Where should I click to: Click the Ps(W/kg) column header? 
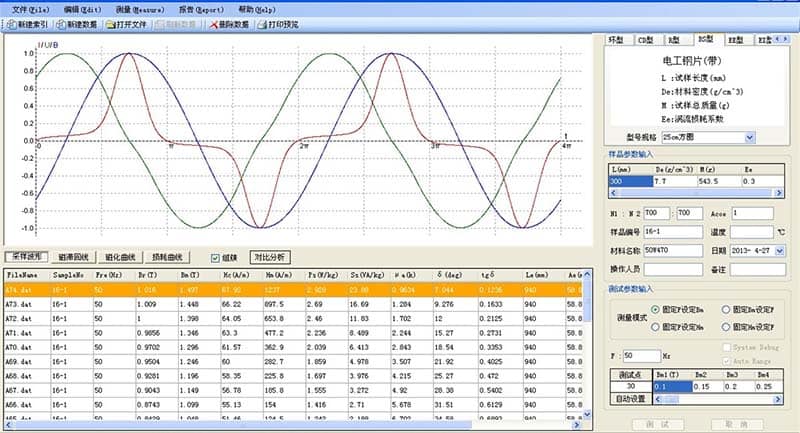(326, 275)
